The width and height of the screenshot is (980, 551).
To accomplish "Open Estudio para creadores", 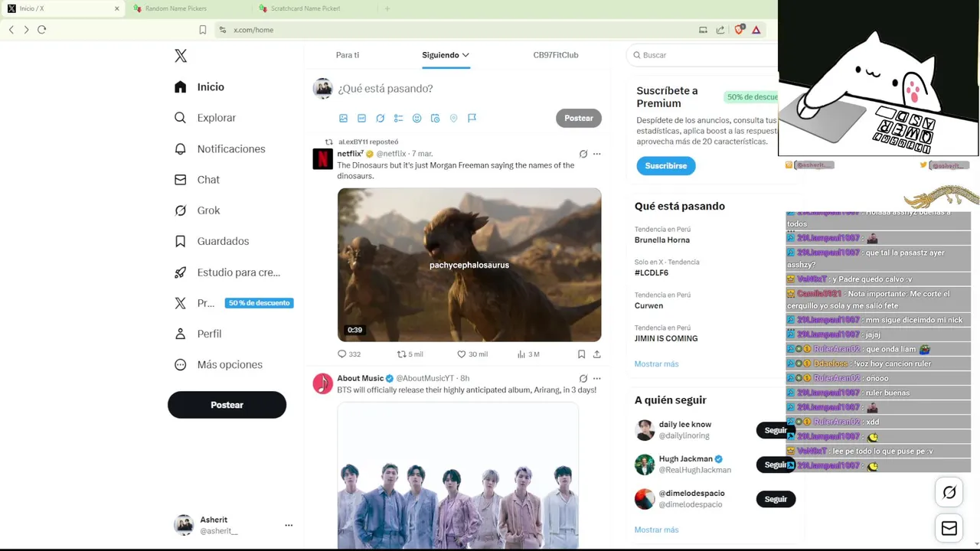I will [227, 272].
